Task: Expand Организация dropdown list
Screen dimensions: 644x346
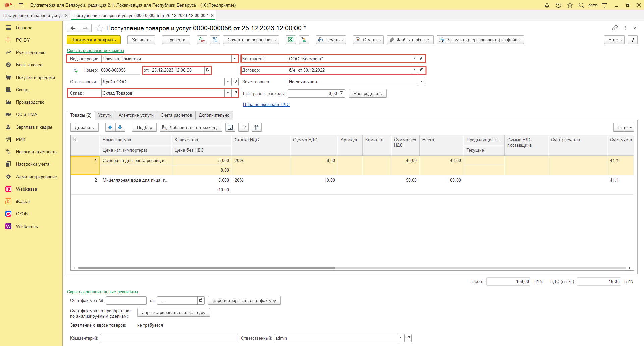Action: (x=228, y=82)
